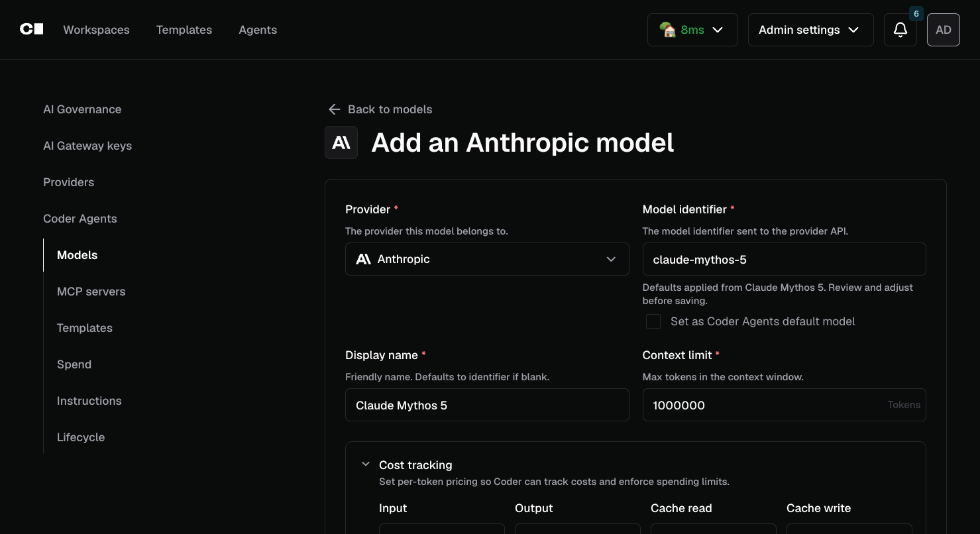This screenshot has height=534, width=980.
Task: Select Lifecycle in the sidebar
Action: 81,437
